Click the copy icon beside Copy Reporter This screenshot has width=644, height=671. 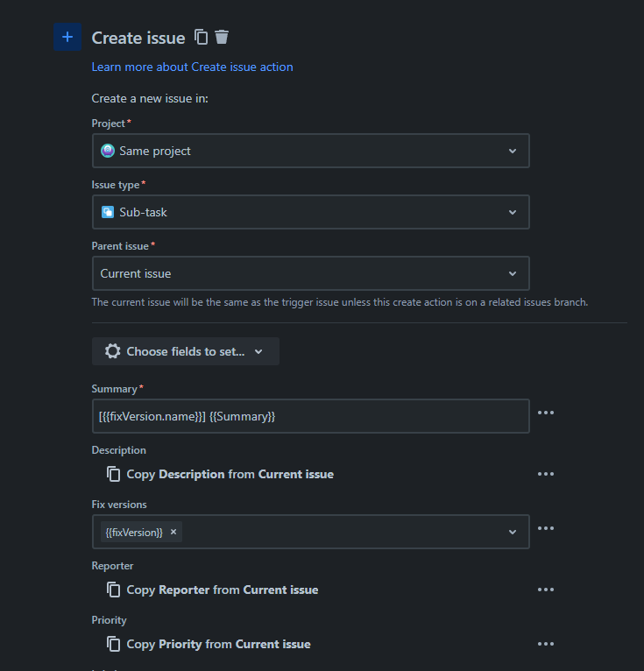pyautogui.click(x=113, y=590)
